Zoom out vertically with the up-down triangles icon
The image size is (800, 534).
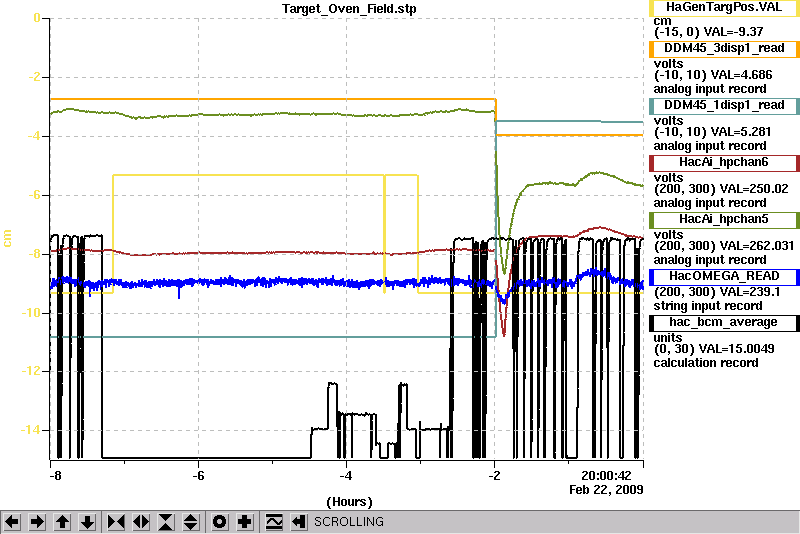pyautogui.click(x=191, y=522)
